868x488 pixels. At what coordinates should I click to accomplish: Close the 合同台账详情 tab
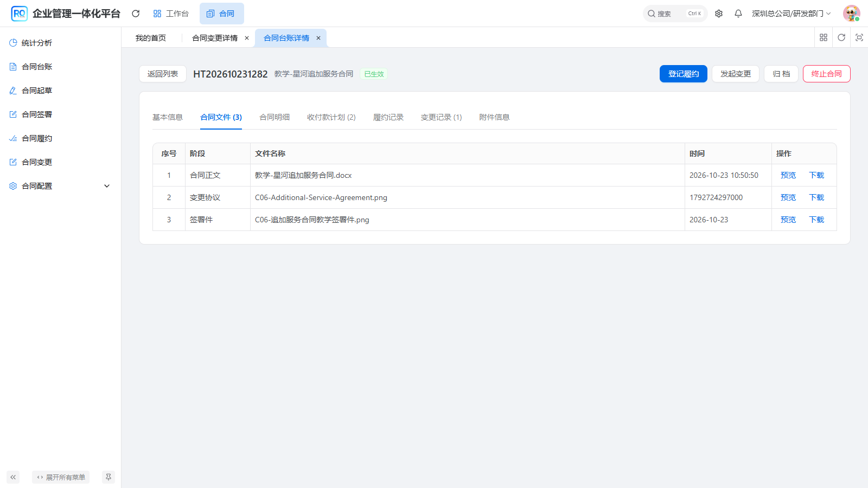(318, 38)
